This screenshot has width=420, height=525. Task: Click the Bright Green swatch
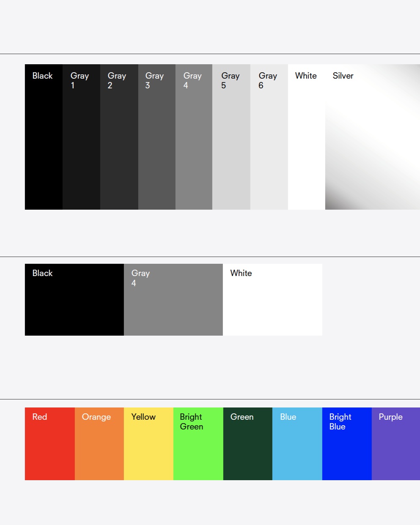(198, 444)
